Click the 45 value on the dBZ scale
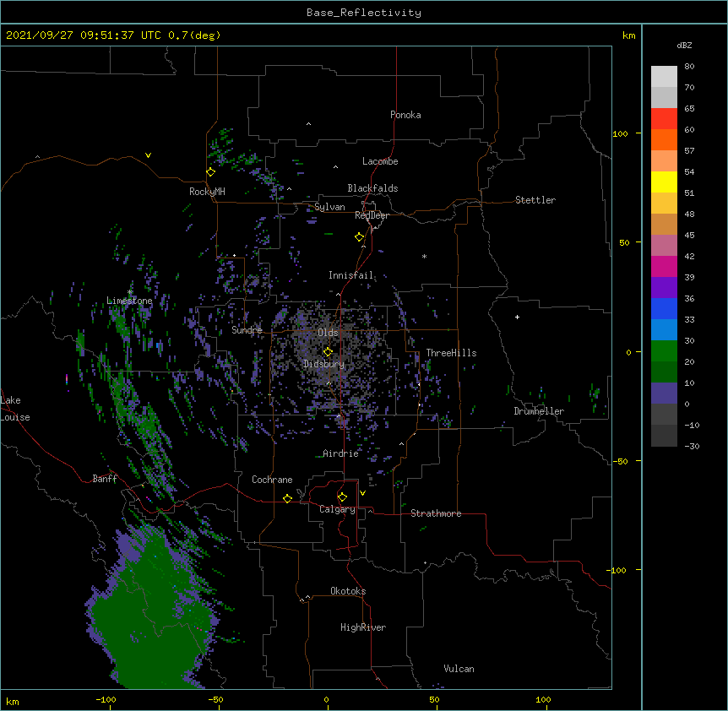This screenshot has height=711, width=728. pos(689,235)
